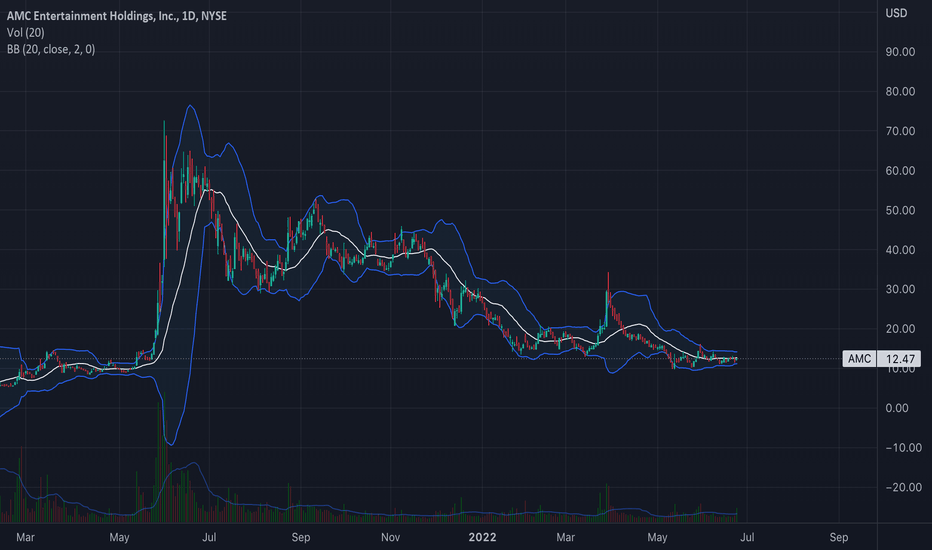Click the 90.00 price axis label
Viewport: 932px width, 550px height.
point(900,52)
